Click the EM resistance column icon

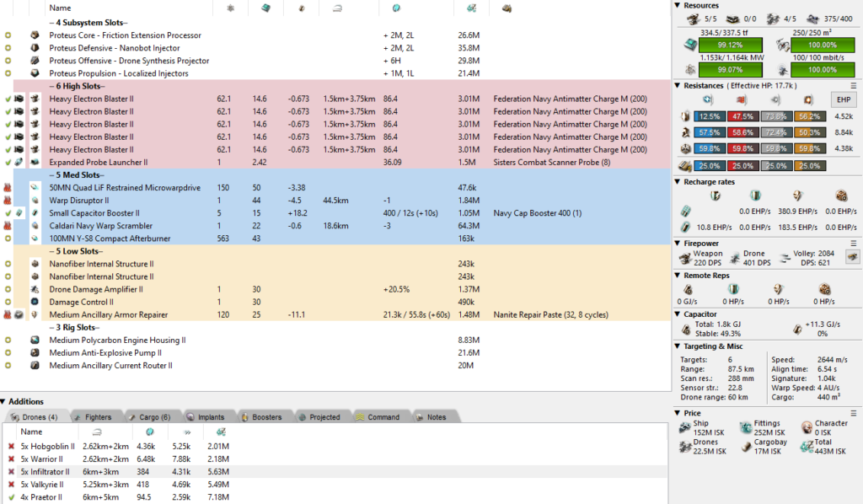tap(708, 99)
